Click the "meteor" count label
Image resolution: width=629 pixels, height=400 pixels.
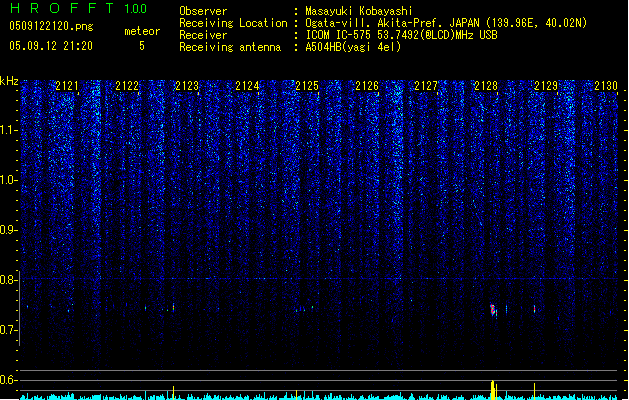(x=142, y=31)
